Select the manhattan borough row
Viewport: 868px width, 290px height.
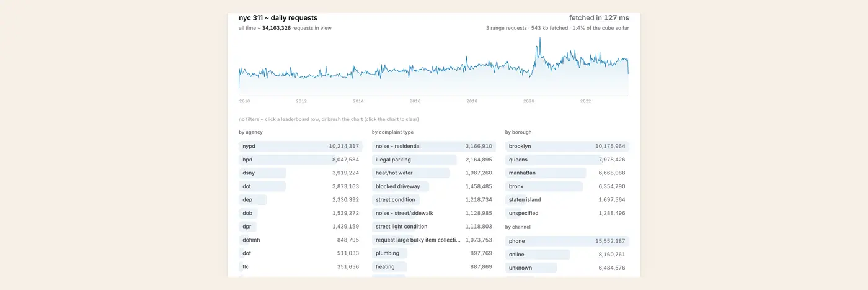(567, 173)
